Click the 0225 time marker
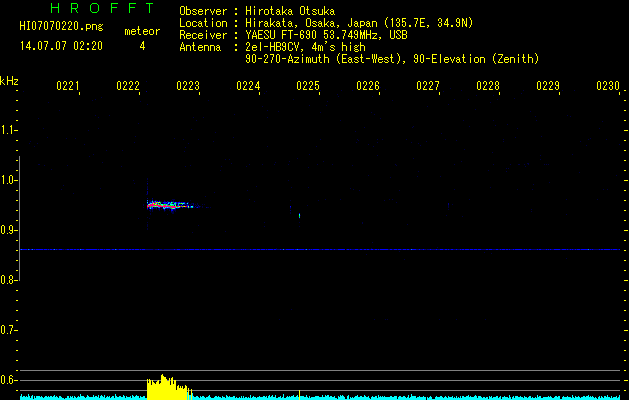Screen dimensions: 629x400 (x=308, y=86)
